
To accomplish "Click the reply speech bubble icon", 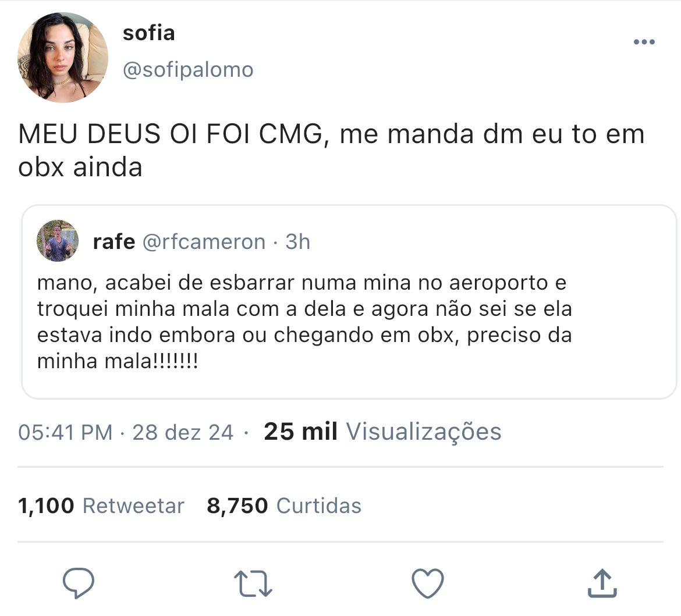I will click(79, 583).
